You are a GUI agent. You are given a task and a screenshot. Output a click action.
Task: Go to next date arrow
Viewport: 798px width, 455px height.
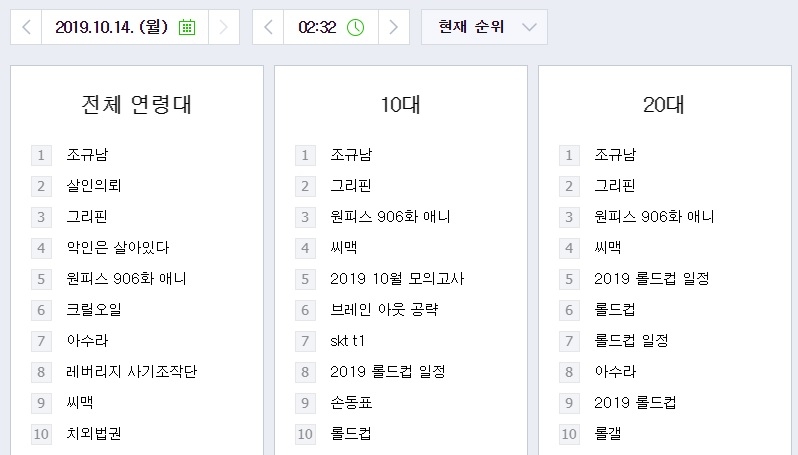(224, 28)
